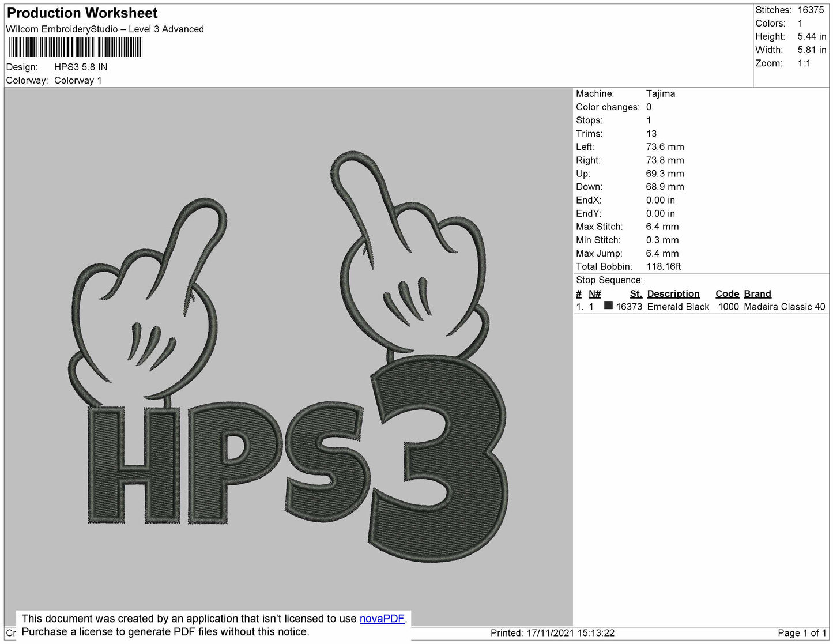
Task: Click the 'St.' column header
Action: [x=636, y=293]
